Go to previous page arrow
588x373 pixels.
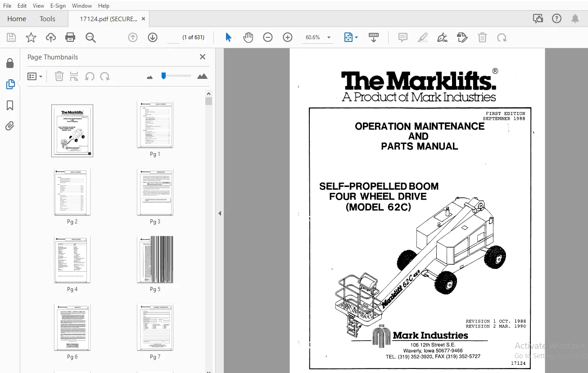pos(133,37)
